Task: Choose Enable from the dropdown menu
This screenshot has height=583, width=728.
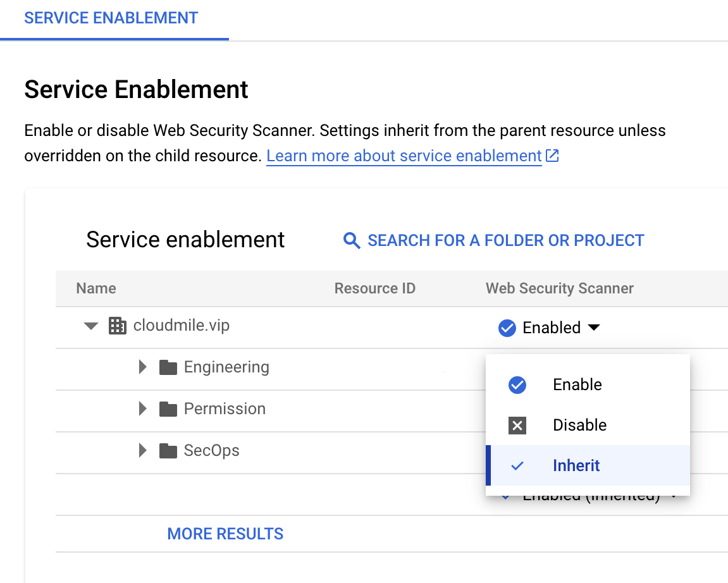Action: click(x=577, y=384)
